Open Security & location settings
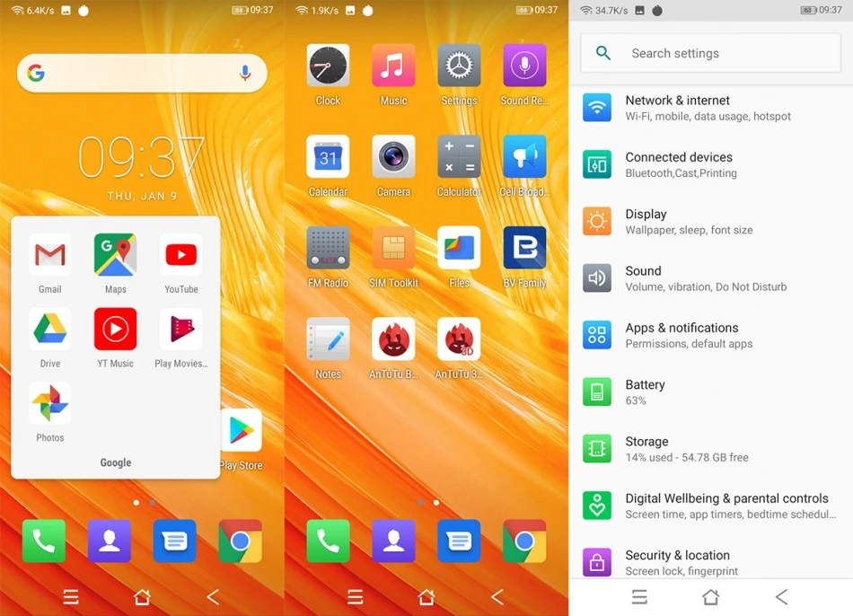This screenshot has height=616, width=853. point(711,558)
